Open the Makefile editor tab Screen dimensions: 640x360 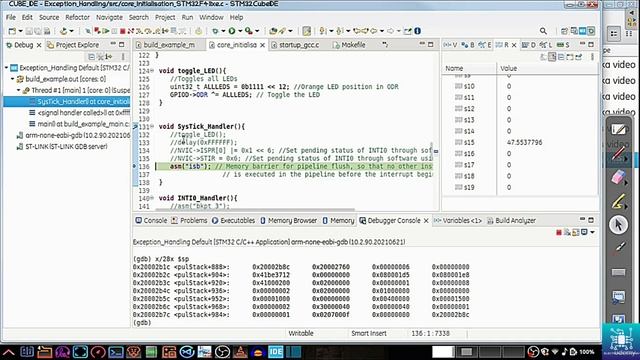click(x=349, y=45)
